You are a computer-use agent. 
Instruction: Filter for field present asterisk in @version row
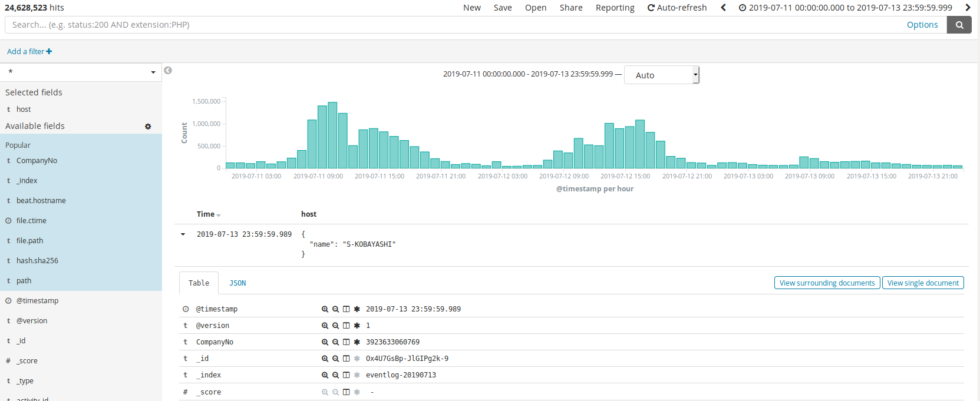click(x=357, y=326)
